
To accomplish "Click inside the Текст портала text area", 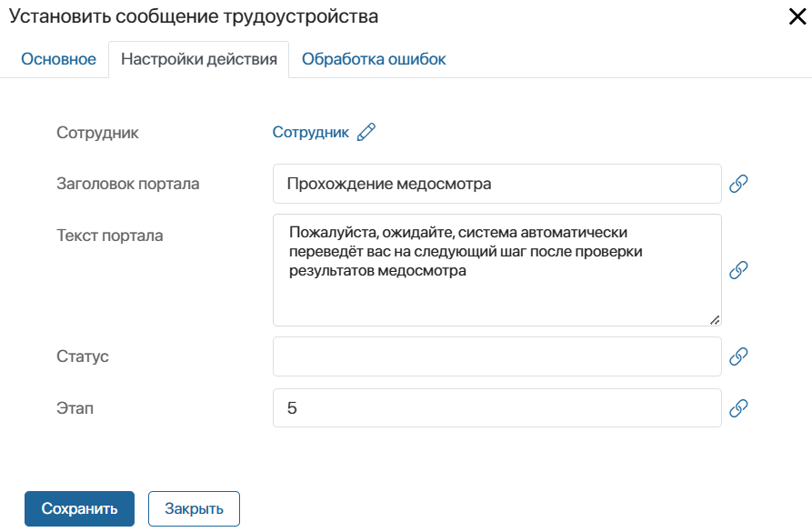I will (x=497, y=270).
